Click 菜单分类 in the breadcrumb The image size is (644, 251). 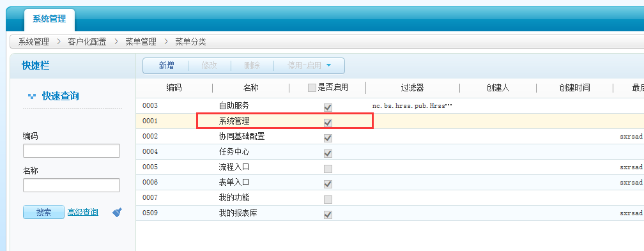(x=190, y=42)
